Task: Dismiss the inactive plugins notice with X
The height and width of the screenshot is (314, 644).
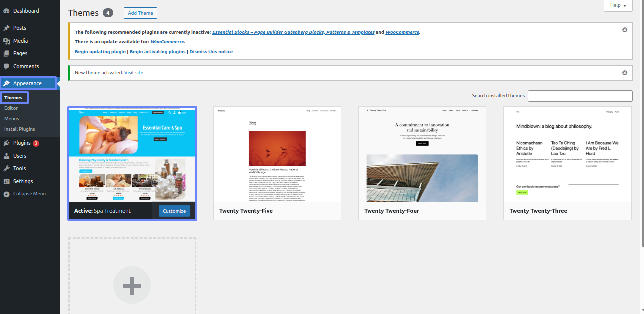Action: pos(624,30)
